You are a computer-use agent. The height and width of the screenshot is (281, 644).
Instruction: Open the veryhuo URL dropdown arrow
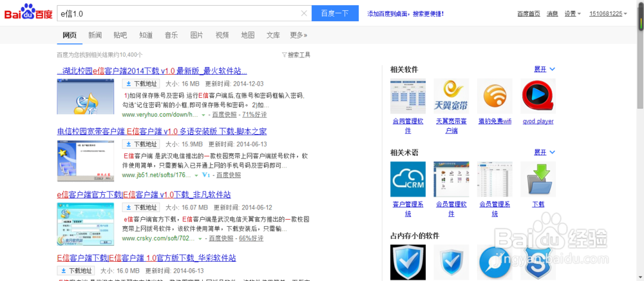(204, 115)
